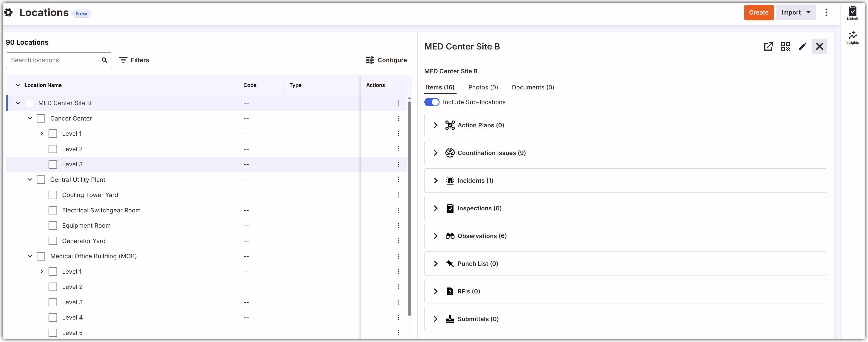Open the Filters panel
Image resolution: width=868 pixels, height=342 pixels.
[134, 60]
